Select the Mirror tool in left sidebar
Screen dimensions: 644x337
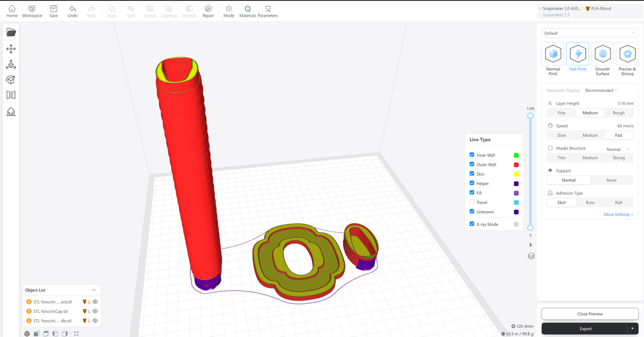coord(11,95)
